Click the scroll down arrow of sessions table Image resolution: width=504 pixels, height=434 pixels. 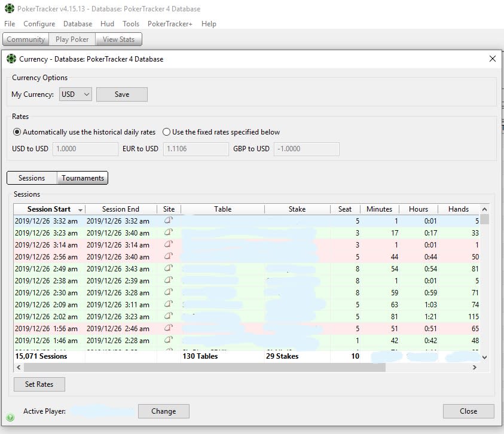(485, 357)
